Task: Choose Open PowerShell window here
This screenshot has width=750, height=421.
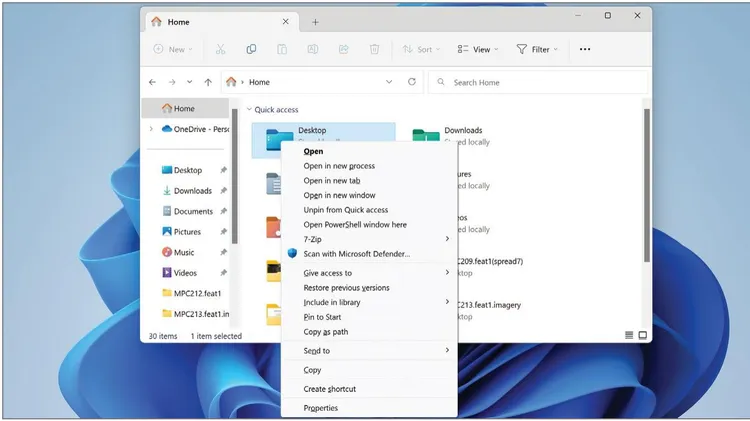Action: pyautogui.click(x=370, y=225)
